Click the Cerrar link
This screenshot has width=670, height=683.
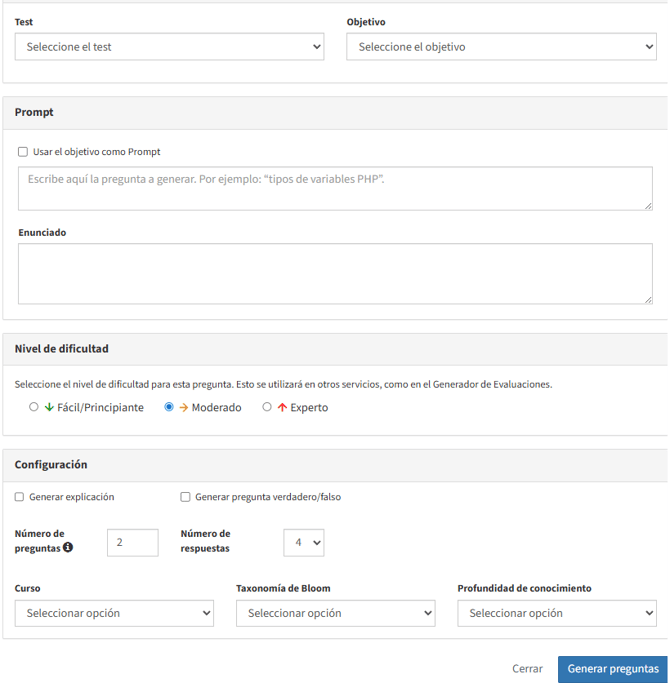[527, 669]
